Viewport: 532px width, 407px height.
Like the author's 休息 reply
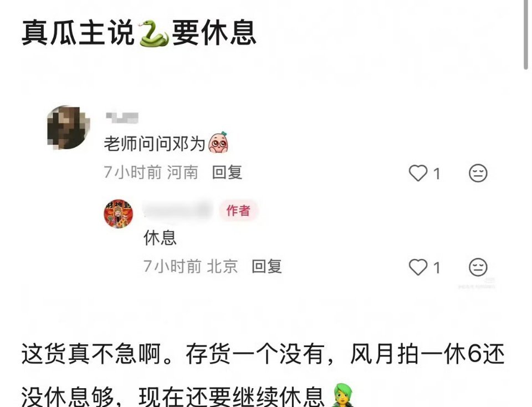418,267
